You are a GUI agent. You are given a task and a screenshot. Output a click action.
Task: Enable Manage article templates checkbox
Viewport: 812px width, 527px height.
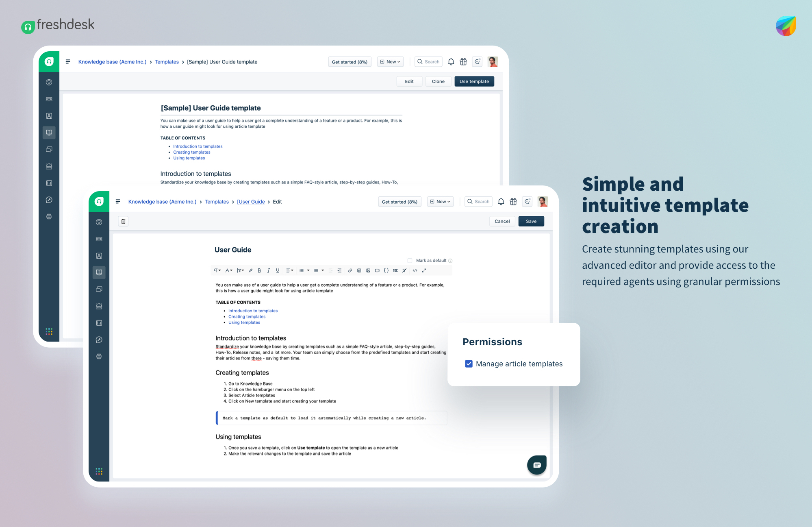468,364
